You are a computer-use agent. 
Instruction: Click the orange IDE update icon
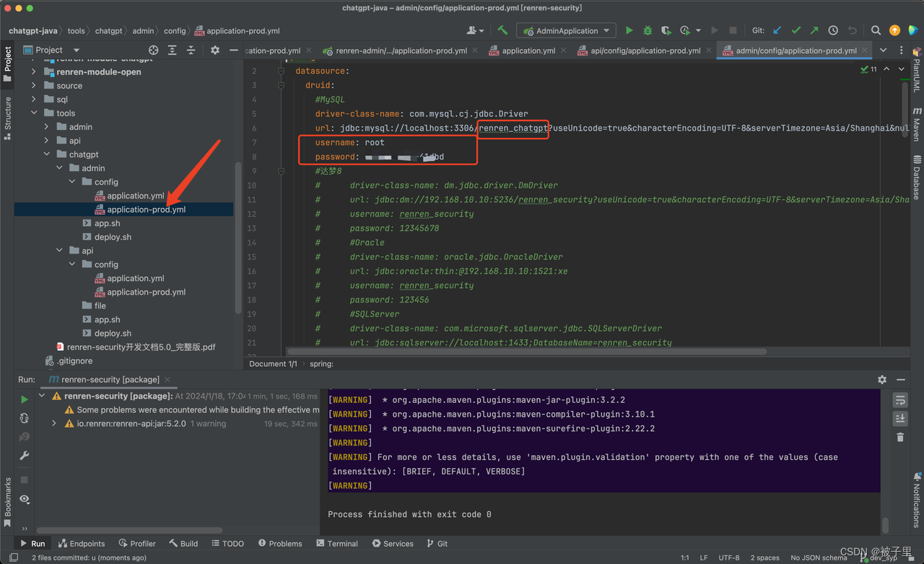[x=894, y=30]
